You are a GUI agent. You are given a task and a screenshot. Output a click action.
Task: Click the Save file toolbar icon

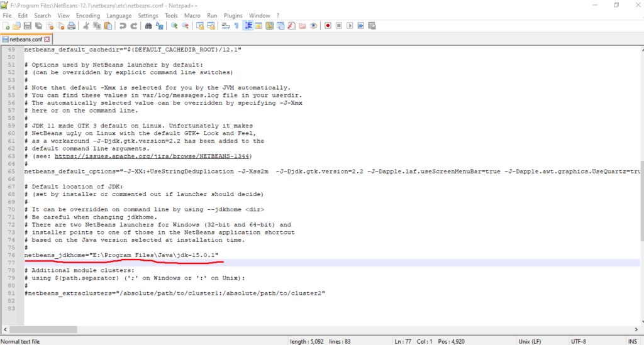point(27,26)
